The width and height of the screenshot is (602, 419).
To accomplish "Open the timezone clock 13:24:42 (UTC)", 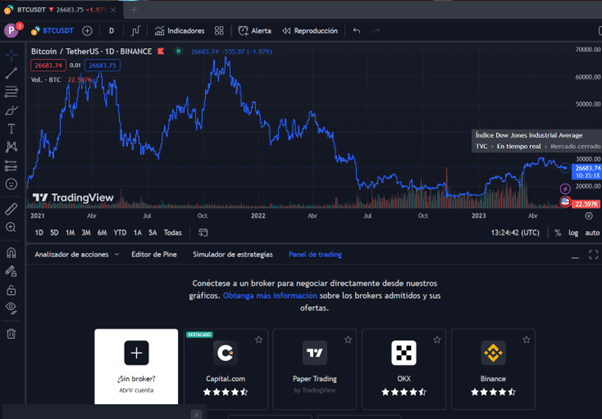I will tap(515, 233).
